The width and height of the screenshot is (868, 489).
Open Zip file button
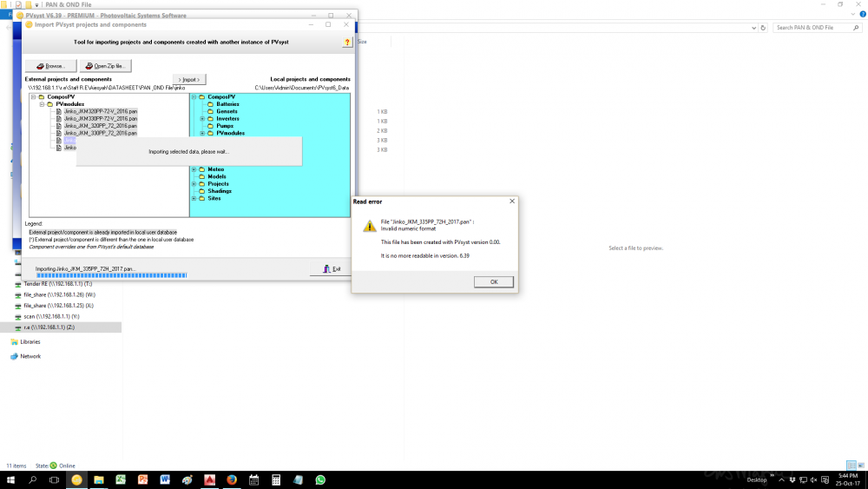(105, 66)
